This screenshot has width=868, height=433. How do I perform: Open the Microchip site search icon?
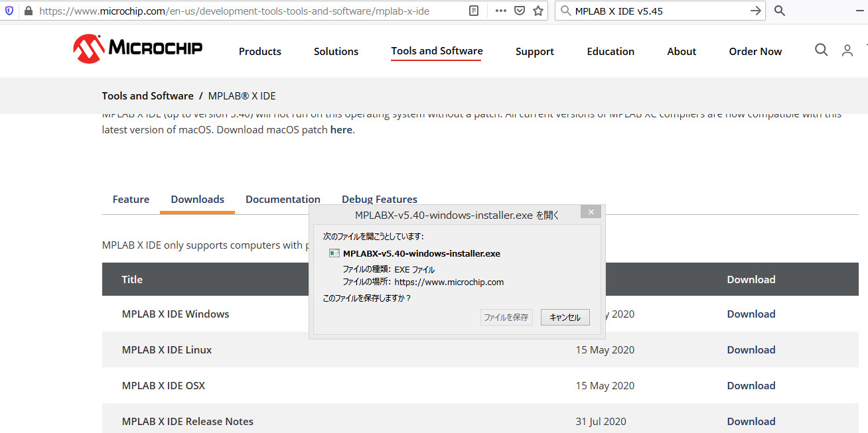(x=822, y=50)
